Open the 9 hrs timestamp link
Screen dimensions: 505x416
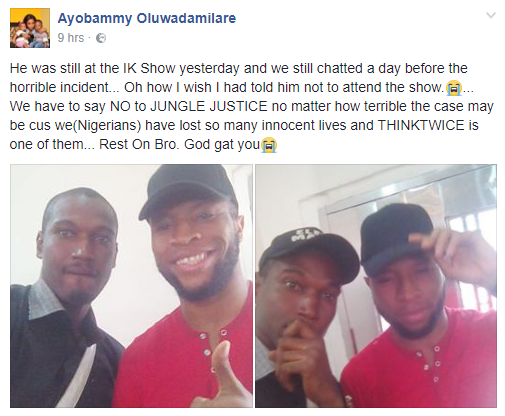click(x=71, y=38)
